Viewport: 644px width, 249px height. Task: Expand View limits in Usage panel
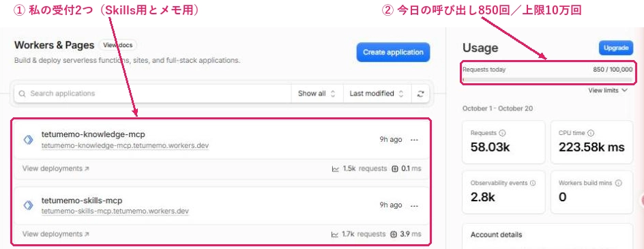(x=608, y=91)
